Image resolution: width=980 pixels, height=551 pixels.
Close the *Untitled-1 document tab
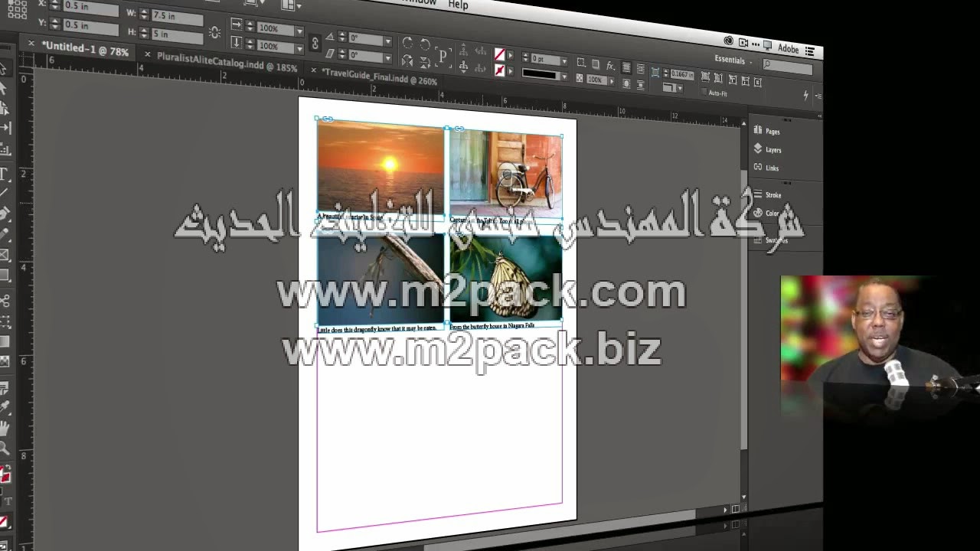[31, 44]
